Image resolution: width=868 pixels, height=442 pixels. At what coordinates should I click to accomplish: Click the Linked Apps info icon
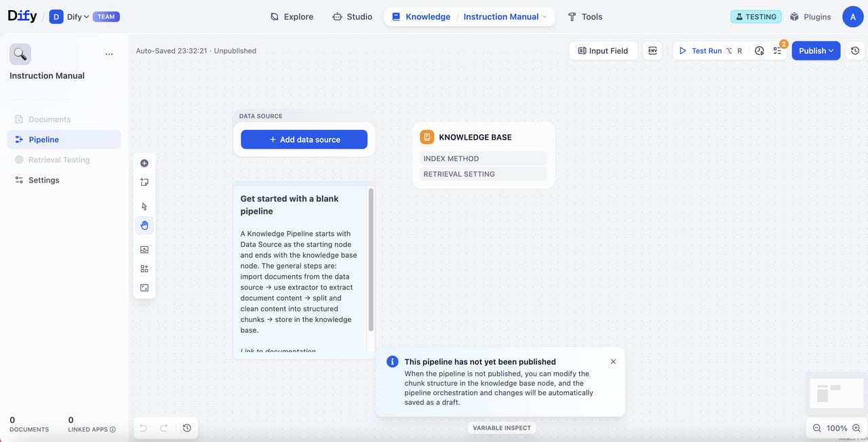(113, 430)
